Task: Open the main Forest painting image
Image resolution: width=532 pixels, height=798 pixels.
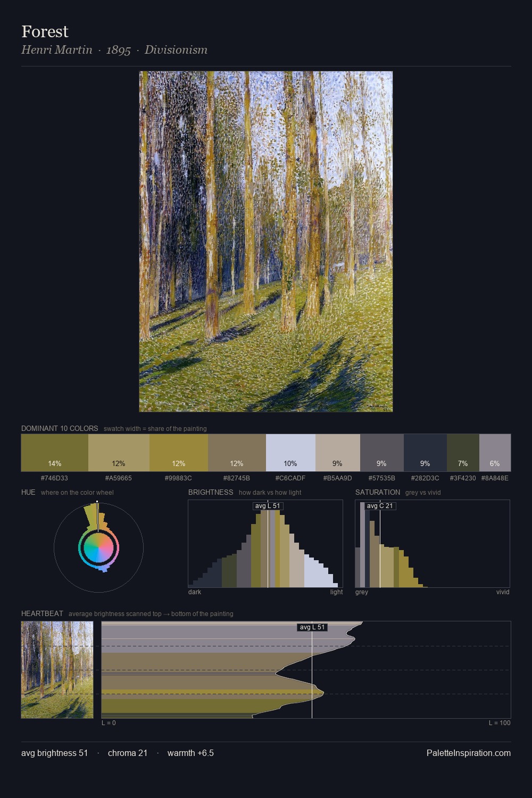Action: (x=266, y=242)
